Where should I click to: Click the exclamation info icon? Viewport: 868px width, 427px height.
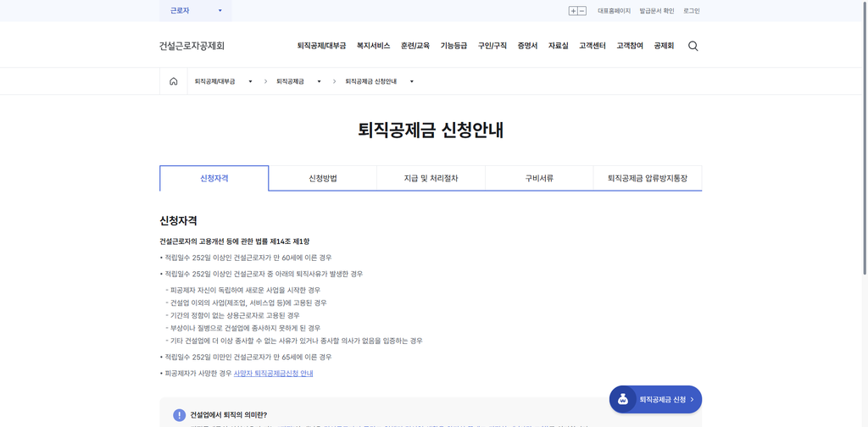[180, 415]
